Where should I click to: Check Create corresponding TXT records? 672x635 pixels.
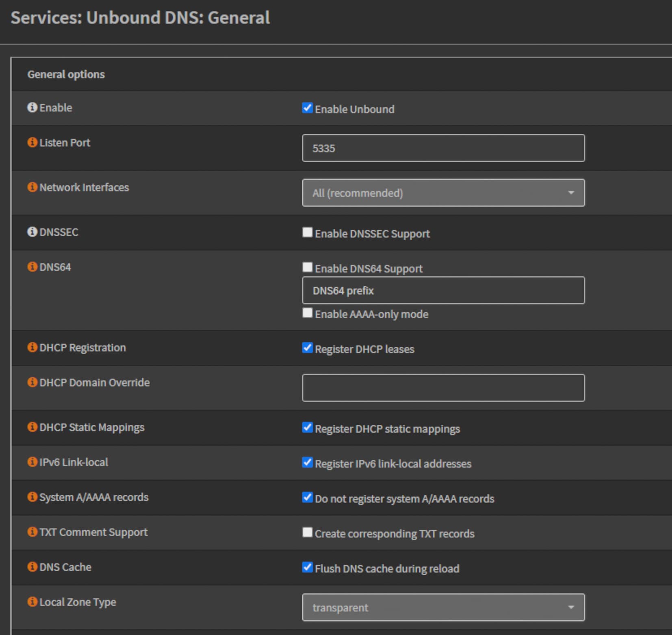[x=308, y=532]
